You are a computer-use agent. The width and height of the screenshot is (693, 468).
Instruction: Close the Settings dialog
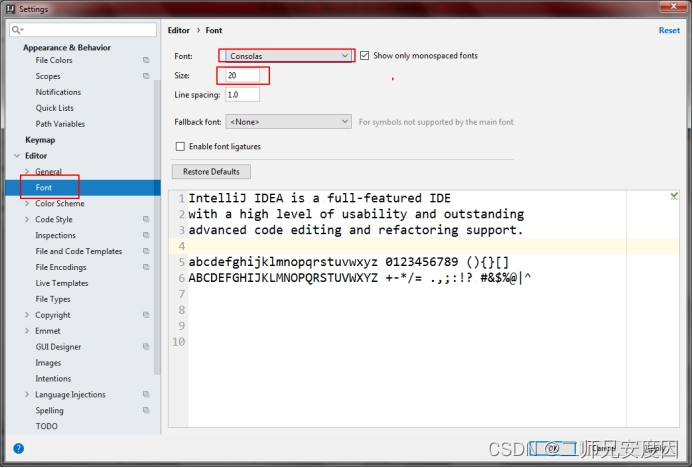[673, 6]
